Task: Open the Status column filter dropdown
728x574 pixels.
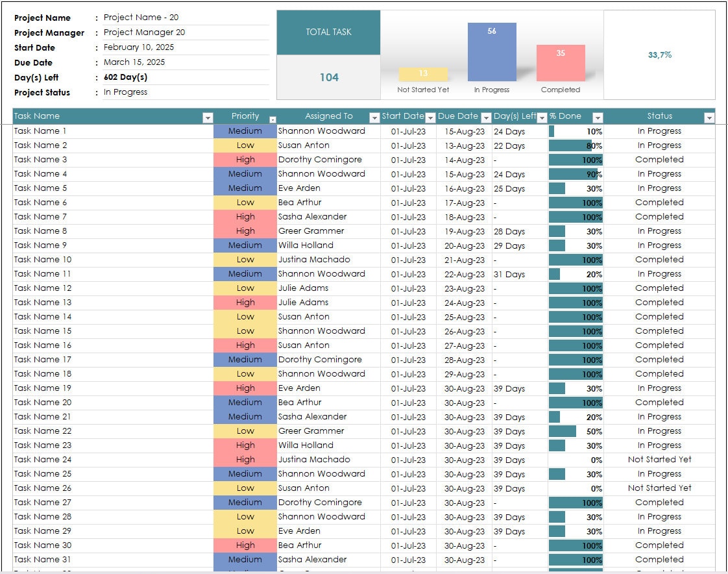Action: 709,118
